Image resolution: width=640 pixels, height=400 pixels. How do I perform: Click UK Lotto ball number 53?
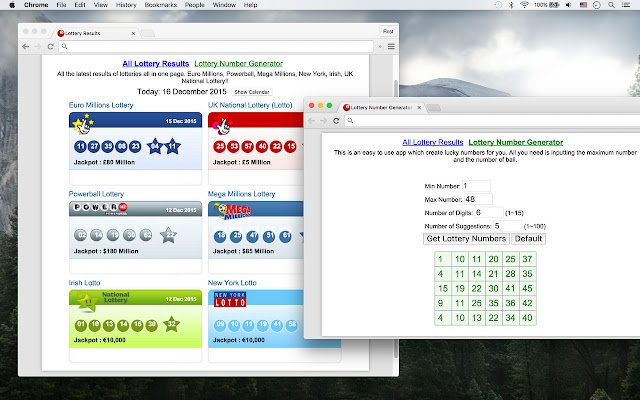[233, 147]
